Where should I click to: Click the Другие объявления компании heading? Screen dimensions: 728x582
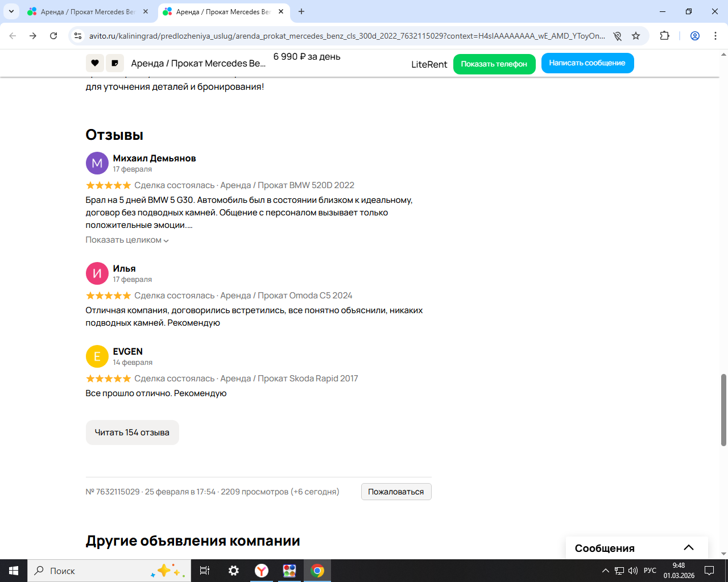(x=193, y=541)
